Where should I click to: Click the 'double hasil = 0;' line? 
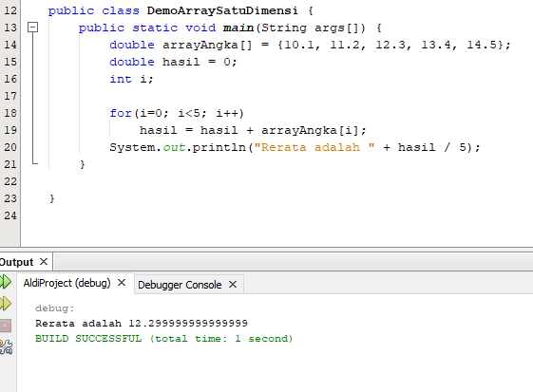[173, 62]
